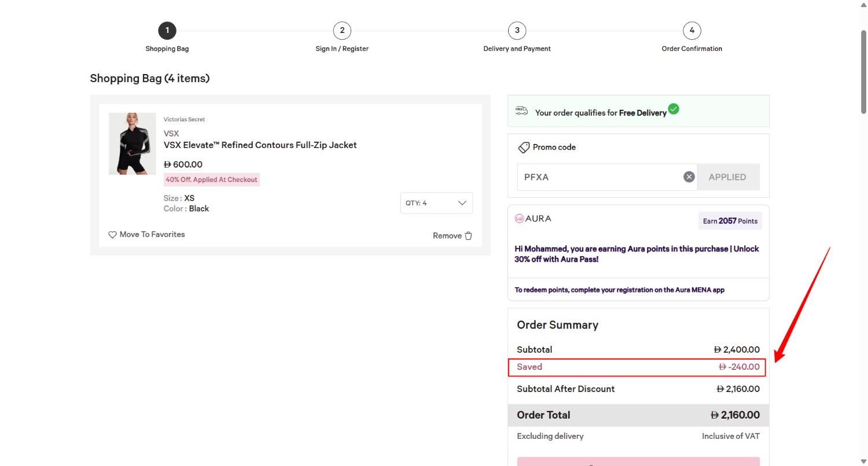Click the jacket product thumbnail image
This screenshot has height=466, width=868.
[x=133, y=143]
